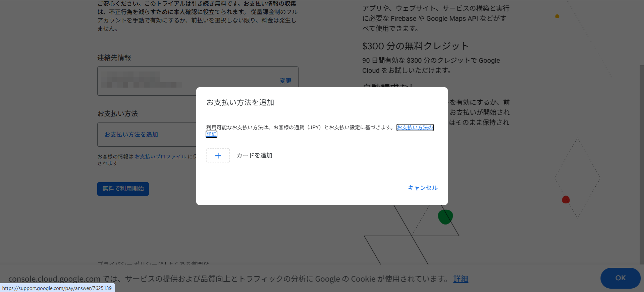Accept the cookie notice with OK
The width and height of the screenshot is (644, 292).
620,278
